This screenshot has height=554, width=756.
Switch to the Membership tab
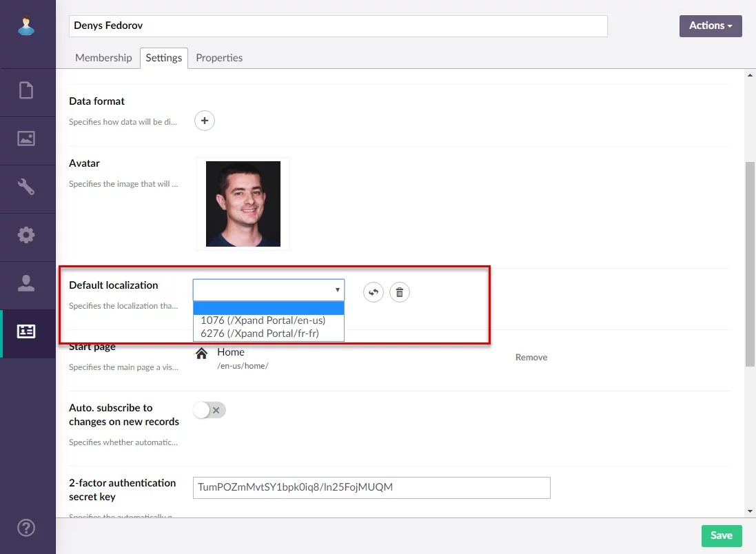pos(103,58)
